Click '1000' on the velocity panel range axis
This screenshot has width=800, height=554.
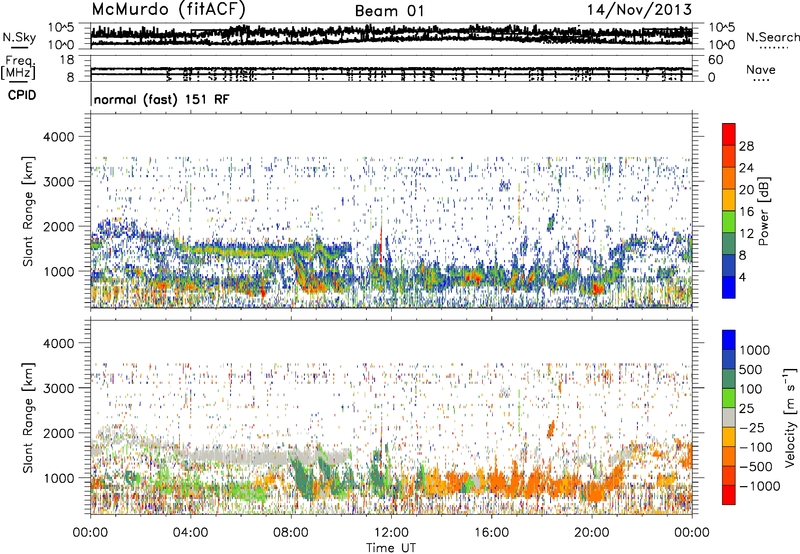[58, 478]
